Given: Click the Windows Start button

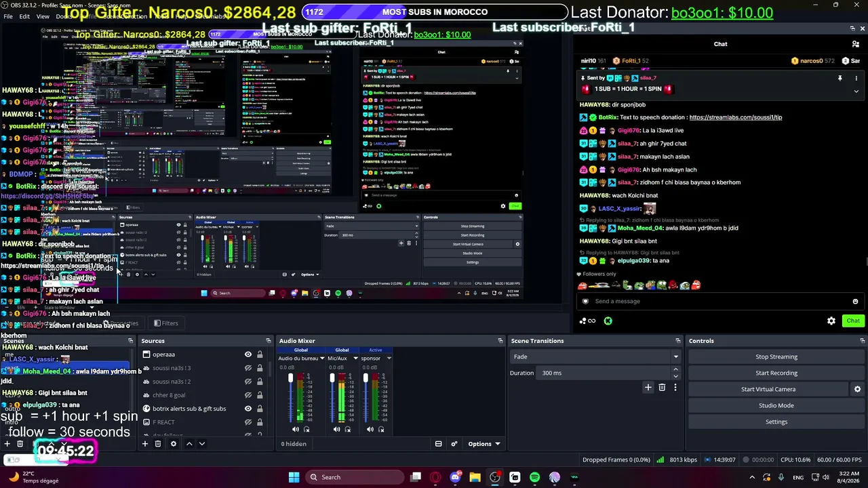Looking at the screenshot, I should (x=294, y=477).
